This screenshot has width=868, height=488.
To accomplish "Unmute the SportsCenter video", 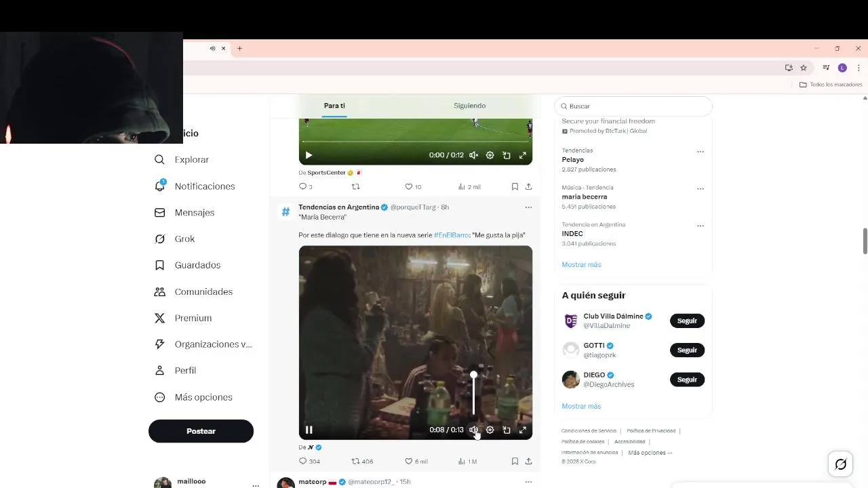I will [x=473, y=155].
